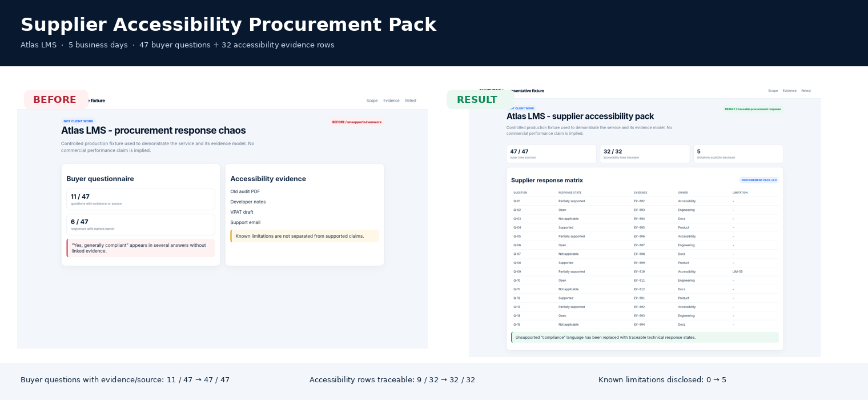Screen dimensions: 868x400
Task: Open Evidence link in the Before panel
Action: tap(391, 101)
